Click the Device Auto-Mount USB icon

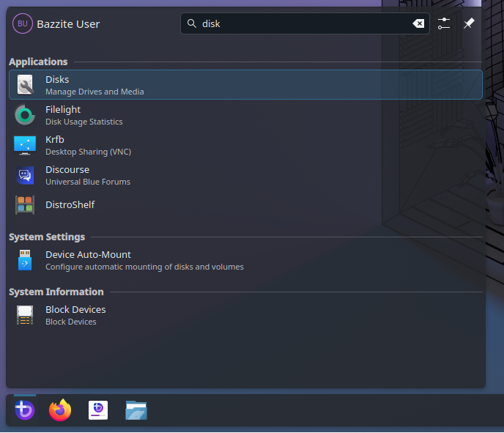click(25, 260)
